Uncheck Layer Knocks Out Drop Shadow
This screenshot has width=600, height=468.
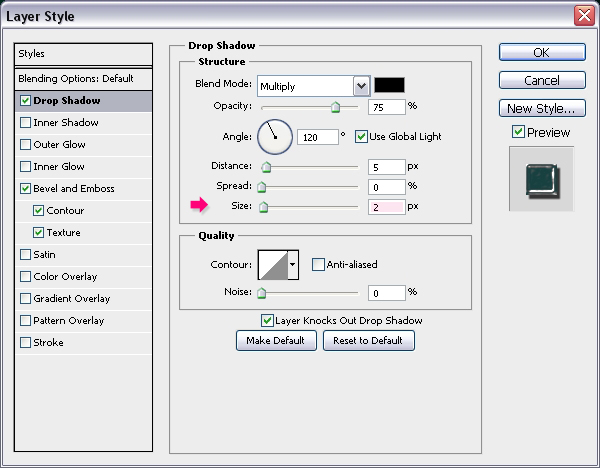[x=267, y=321]
